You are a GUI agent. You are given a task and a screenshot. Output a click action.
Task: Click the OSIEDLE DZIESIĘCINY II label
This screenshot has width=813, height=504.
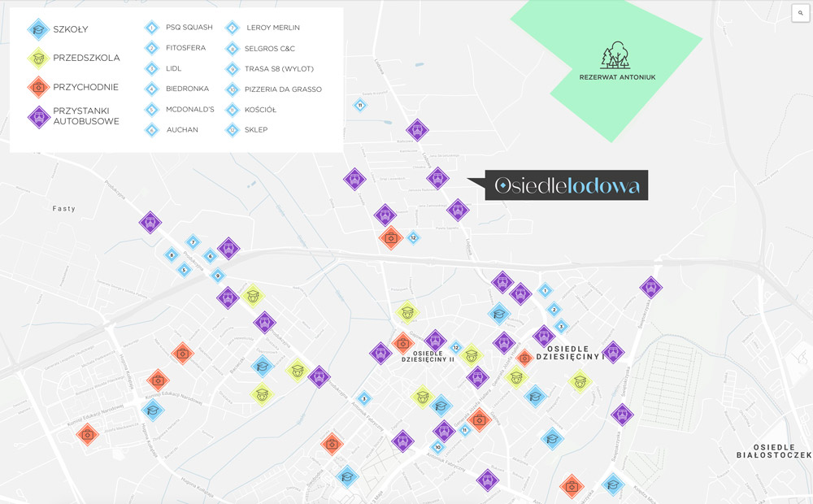point(428,356)
